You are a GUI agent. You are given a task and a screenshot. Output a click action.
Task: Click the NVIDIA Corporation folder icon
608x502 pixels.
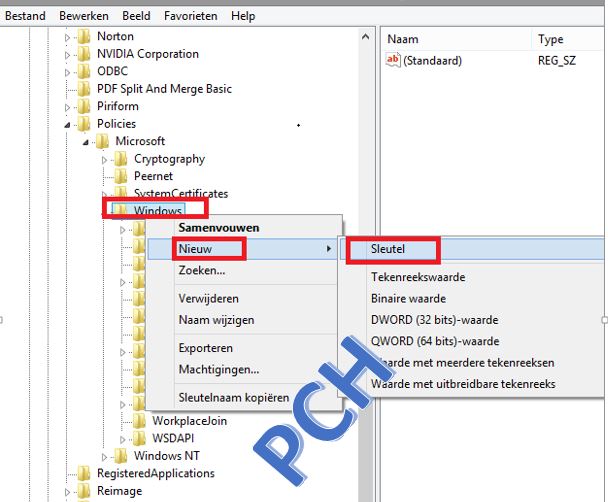coord(83,54)
